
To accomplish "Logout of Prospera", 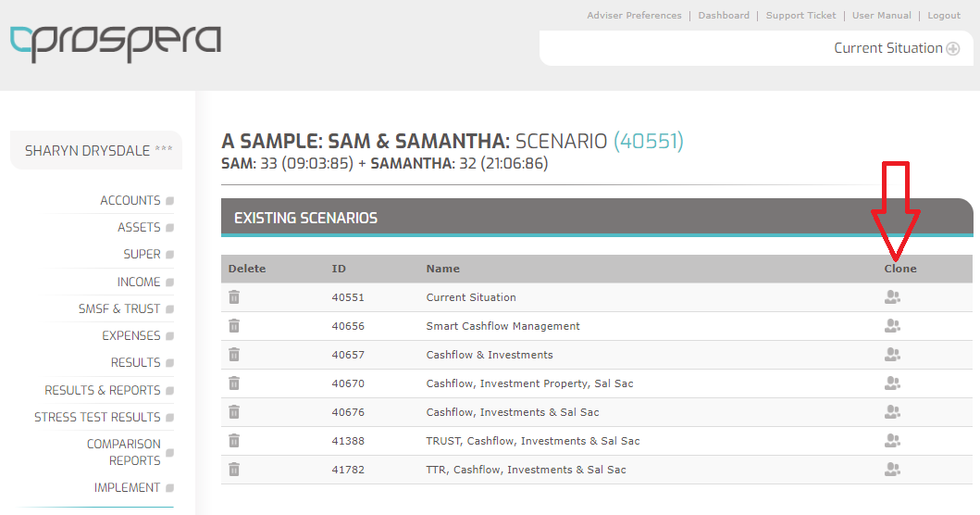I will (944, 15).
